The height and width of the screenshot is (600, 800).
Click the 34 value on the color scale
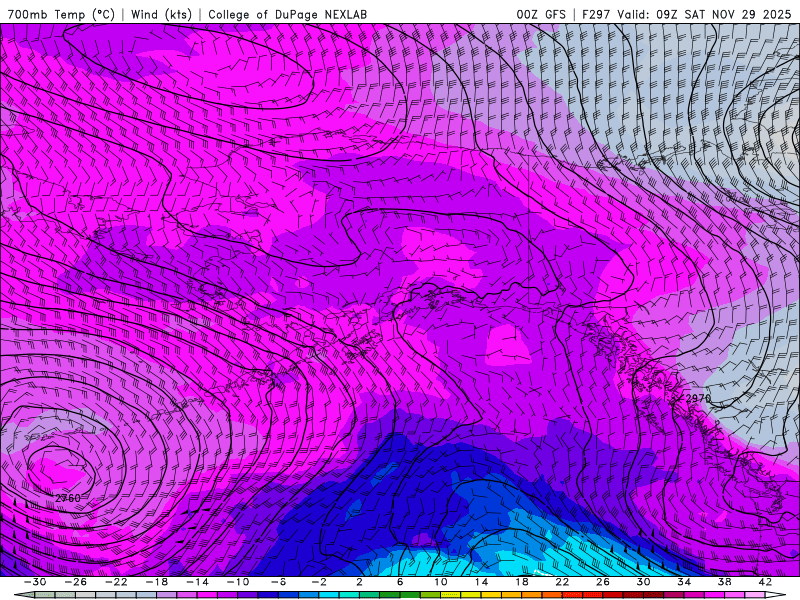[684, 582]
